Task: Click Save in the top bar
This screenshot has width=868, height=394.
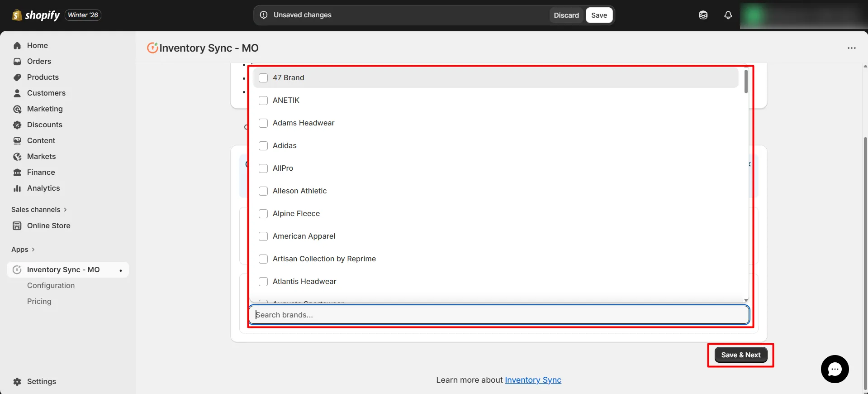Action: point(599,15)
